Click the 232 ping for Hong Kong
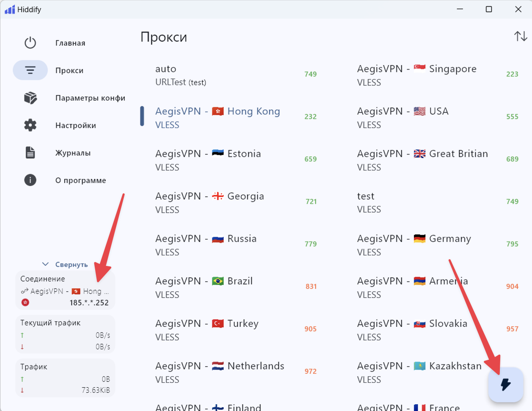This screenshot has height=411, width=532. [310, 117]
